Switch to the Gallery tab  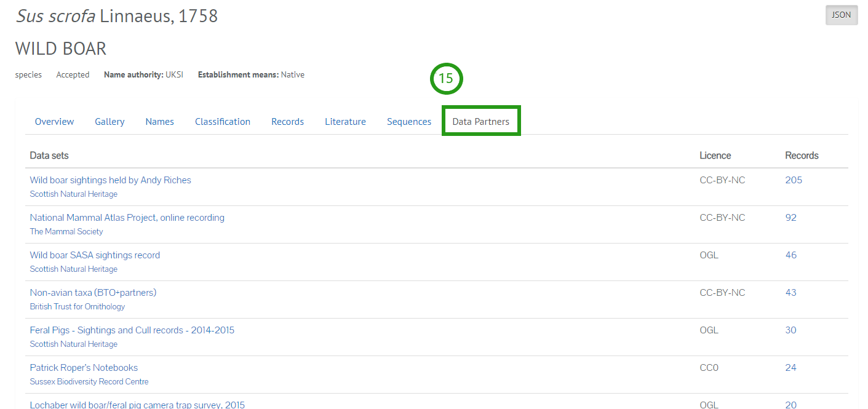109,121
